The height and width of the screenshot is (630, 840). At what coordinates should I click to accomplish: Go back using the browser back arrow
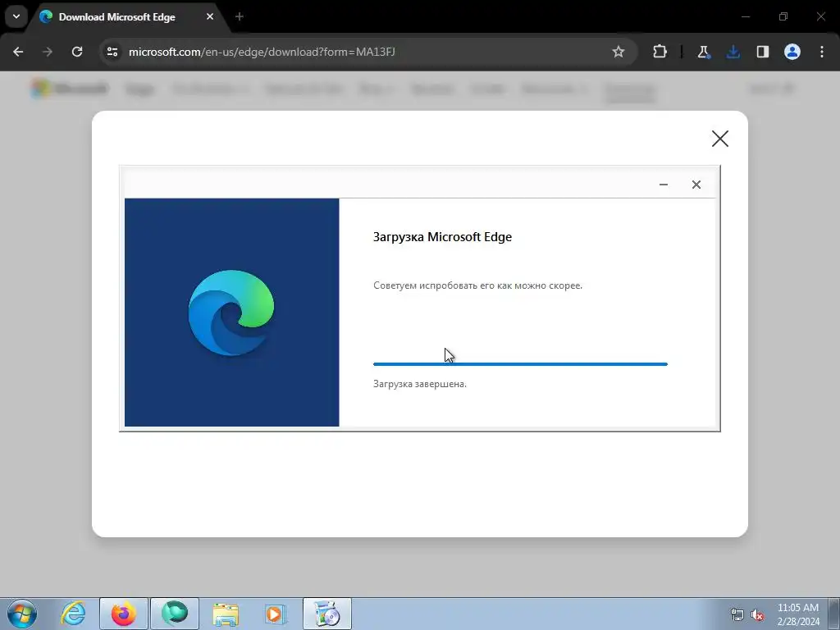pyautogui.click(x=18, y=52)
